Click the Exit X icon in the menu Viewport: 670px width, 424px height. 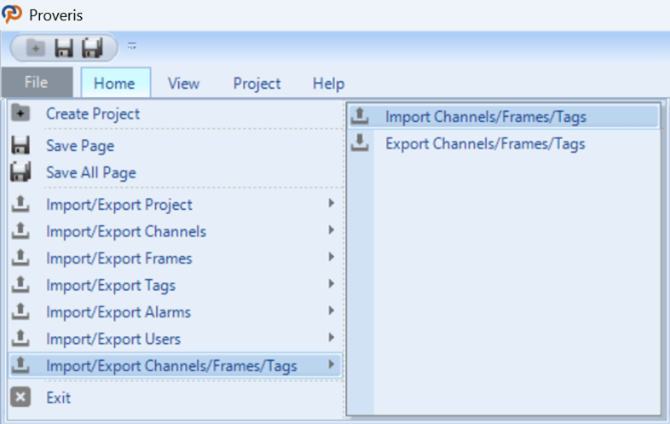21,397
